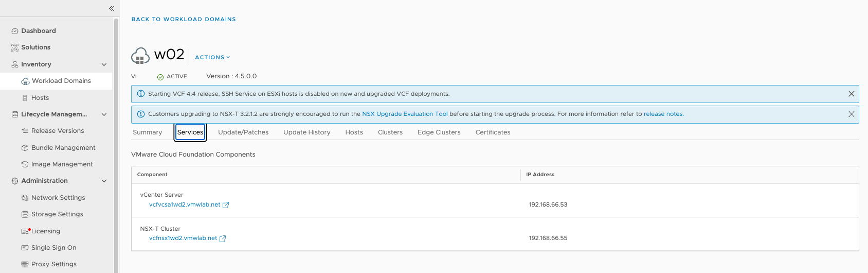Collapse the Inventory section chevron
This screenshot has height=273, width=868.
(104, 64)
